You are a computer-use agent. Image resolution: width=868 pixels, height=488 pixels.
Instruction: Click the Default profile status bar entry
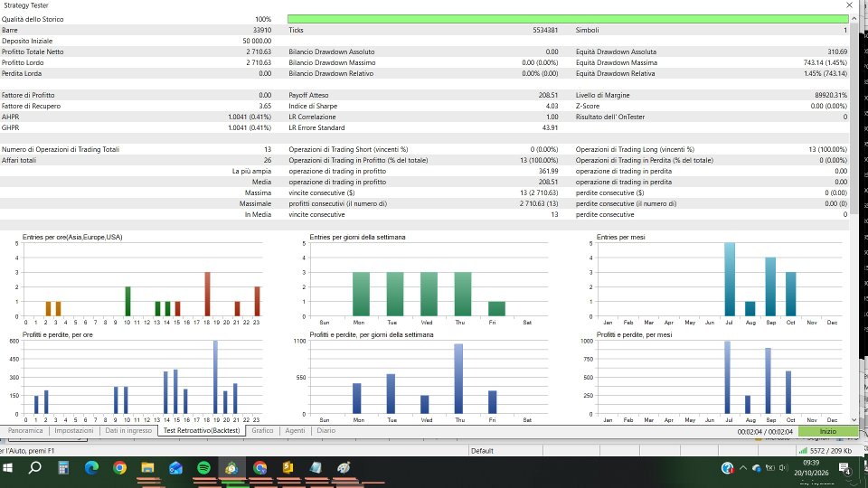pyautogui.click(x=482, y=450)
